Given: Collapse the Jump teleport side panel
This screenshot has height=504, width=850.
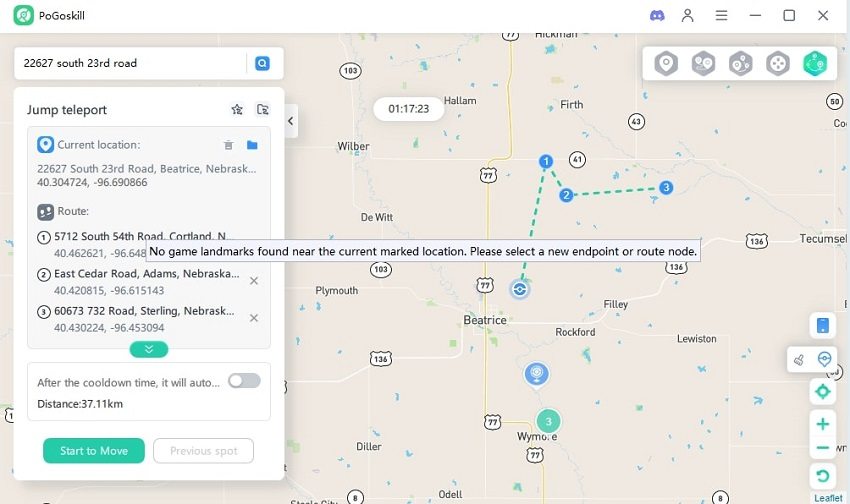Looking at the screenshot, I should (291, 121).
